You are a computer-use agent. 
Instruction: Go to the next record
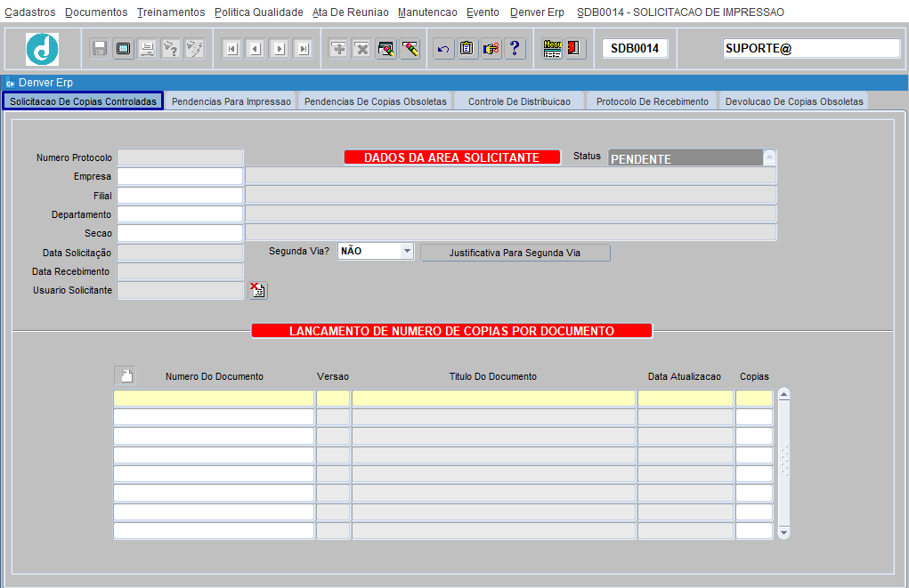pyautogui.click(x=280, y=49)
